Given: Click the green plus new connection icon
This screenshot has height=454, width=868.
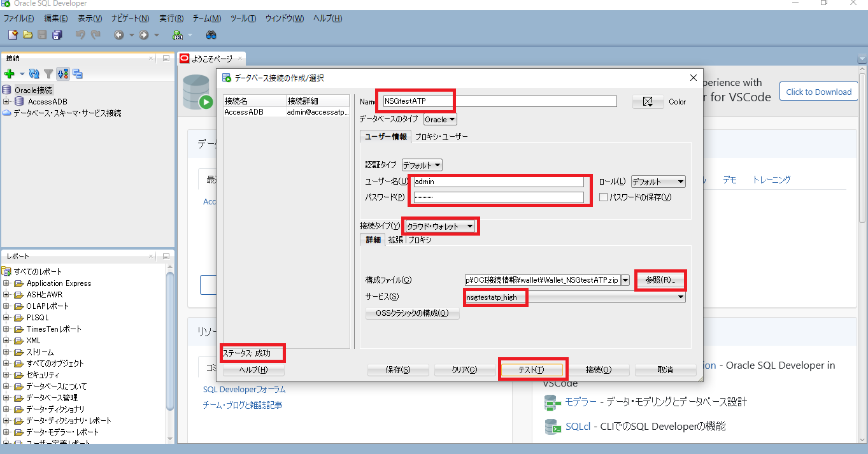Looking at the screenshot, I should [10, 73].
